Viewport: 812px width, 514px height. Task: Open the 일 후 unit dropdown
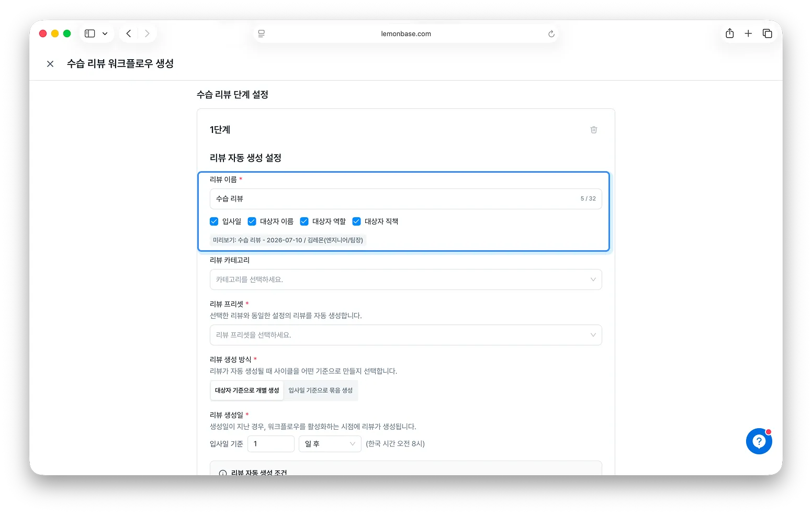coord(330,444)
